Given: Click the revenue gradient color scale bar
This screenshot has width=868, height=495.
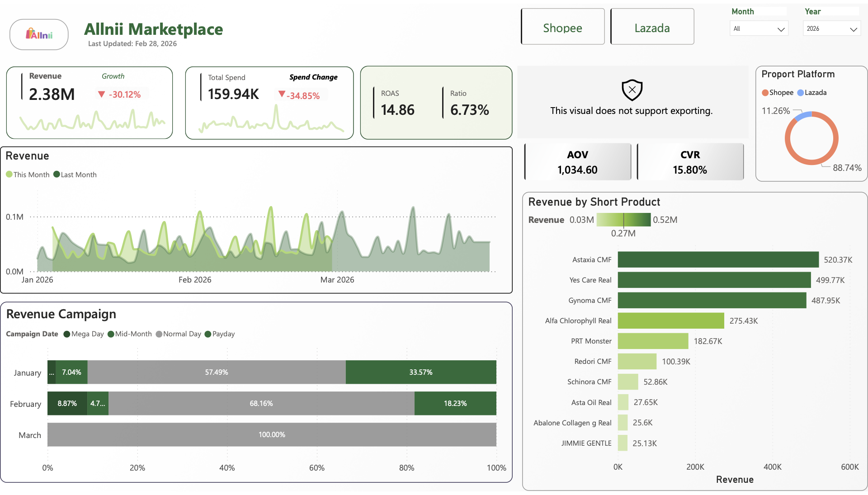Looking at the screenshot, I should click(623, 220).
